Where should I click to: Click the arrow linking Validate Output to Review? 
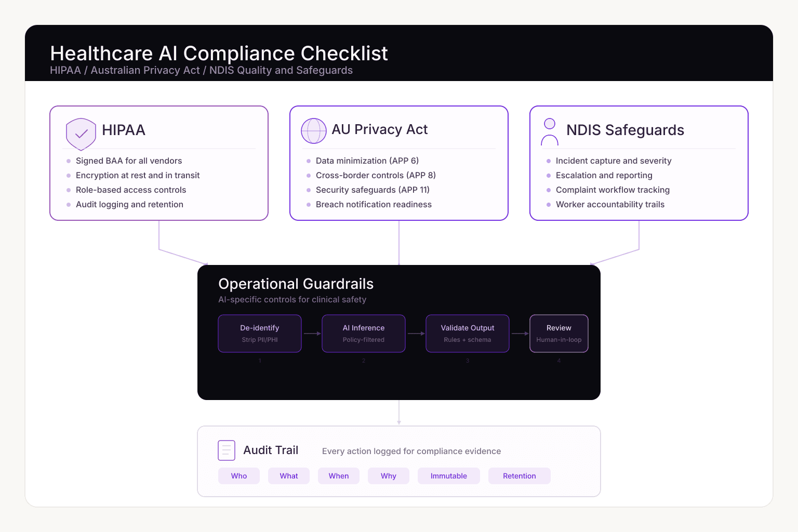[x=520, y=334]
